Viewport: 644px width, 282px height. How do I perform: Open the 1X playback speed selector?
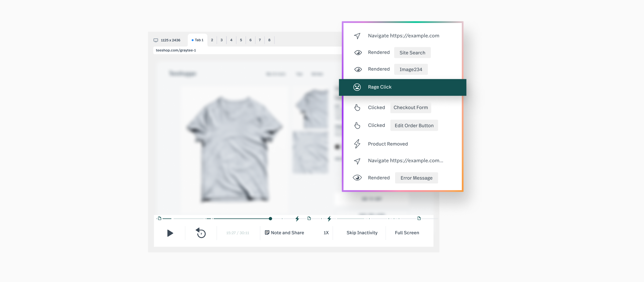pos(326,233)
